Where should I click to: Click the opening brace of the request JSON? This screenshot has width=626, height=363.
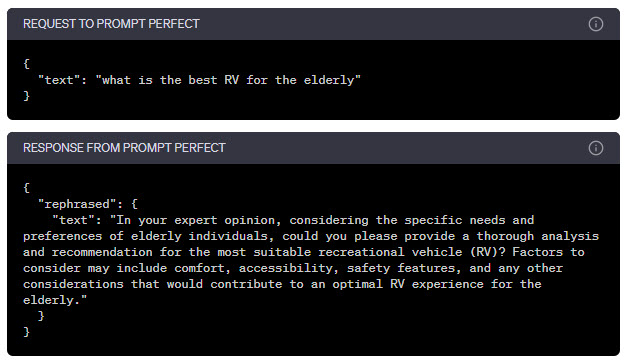click(26, 63)
